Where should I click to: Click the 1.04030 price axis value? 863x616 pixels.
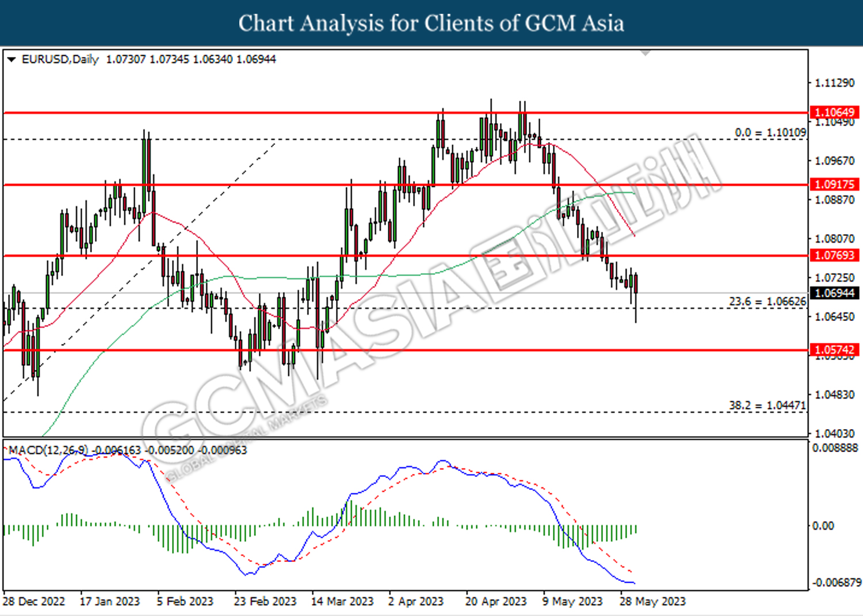pos(835,434)
